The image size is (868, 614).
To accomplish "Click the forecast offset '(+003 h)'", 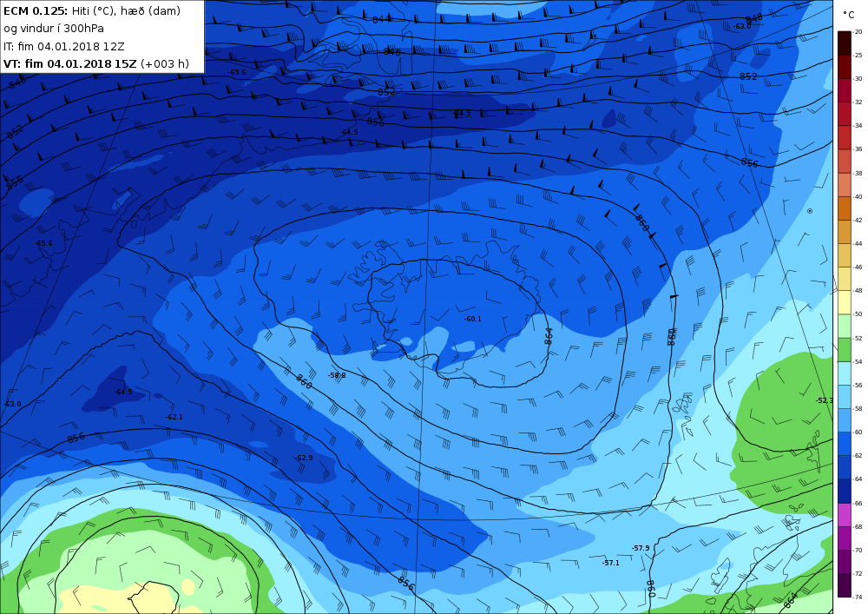I will pos(165,63).
